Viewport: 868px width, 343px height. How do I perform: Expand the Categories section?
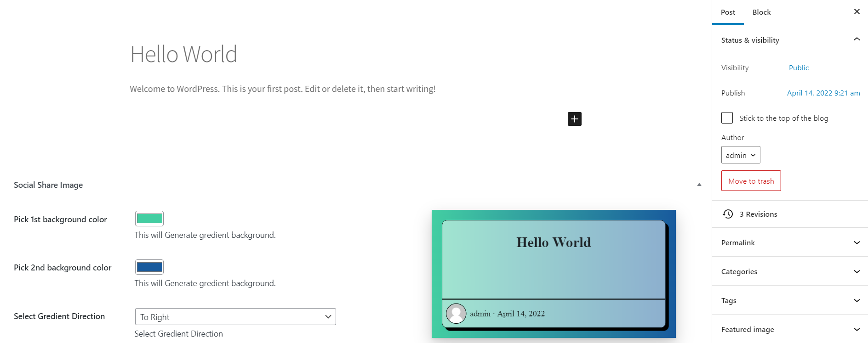pyautogui.click(x=790, y=271)
